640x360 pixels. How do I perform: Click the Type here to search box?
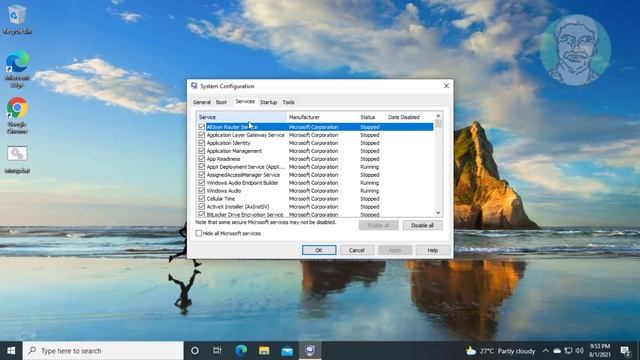[x=103, y=351]
